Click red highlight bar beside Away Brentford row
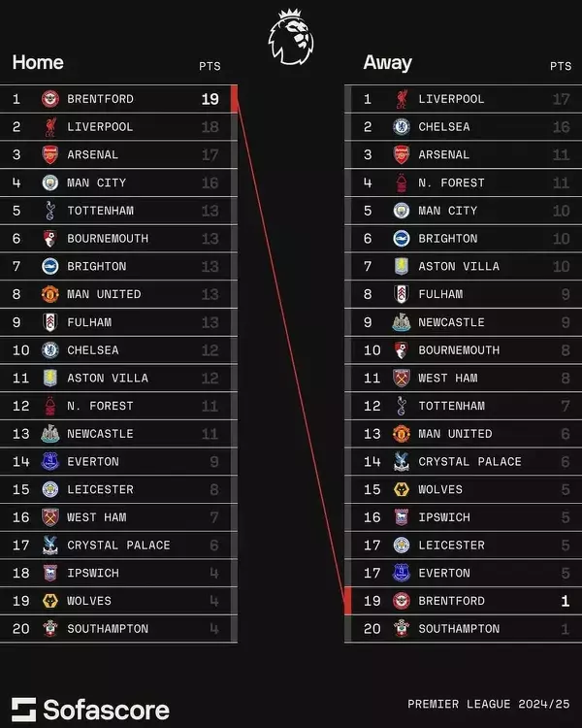 pos(348,601)
